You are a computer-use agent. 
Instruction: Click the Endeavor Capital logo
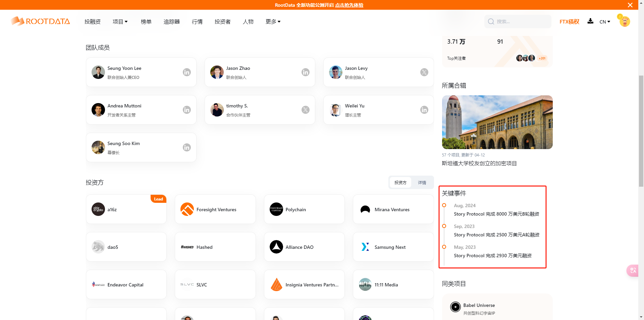click(98, 284)
